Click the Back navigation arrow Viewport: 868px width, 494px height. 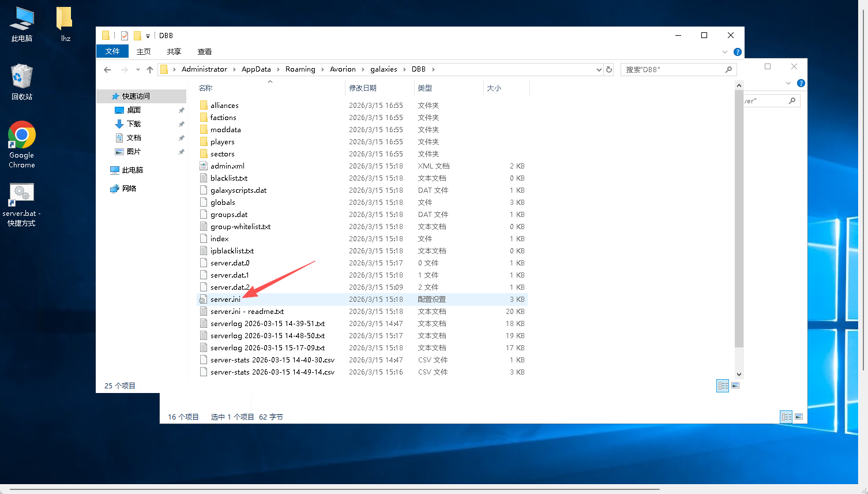pos(107,70)
